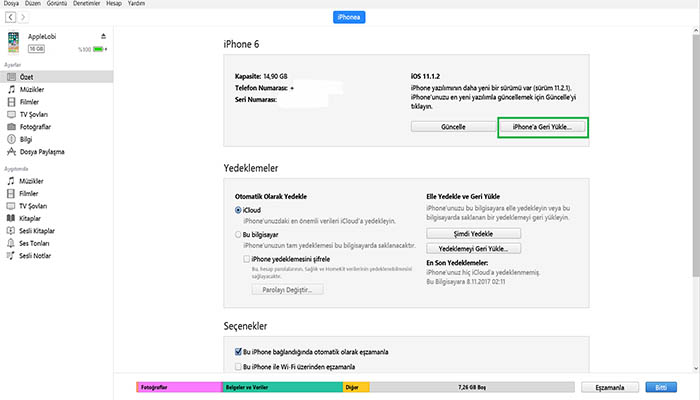
Task: Open the Özet summary item in sidebar
Action: click(x=29, y=77)
